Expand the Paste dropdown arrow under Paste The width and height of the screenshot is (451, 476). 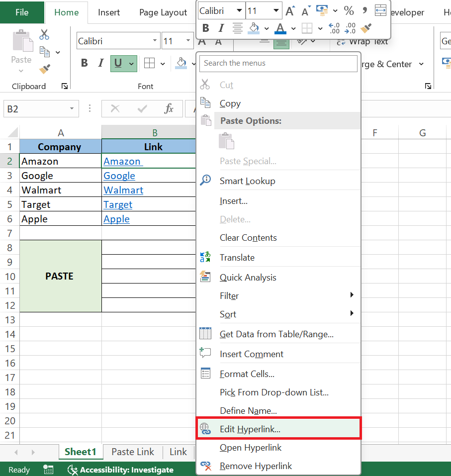click(21, 71)
